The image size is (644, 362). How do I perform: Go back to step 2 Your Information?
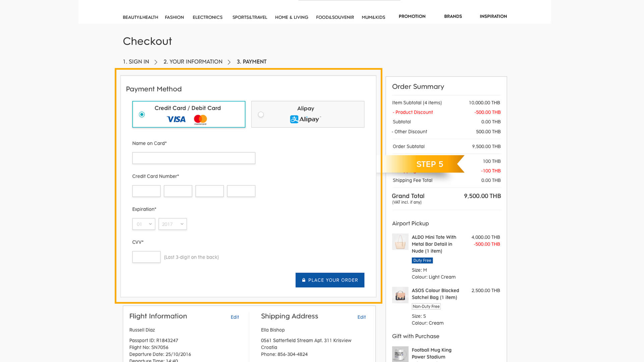[x=193, y=62]
